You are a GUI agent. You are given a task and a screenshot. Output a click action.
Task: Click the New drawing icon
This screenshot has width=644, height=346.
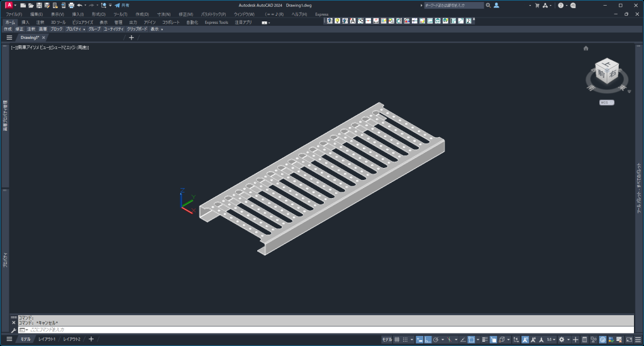click(23, 5)
